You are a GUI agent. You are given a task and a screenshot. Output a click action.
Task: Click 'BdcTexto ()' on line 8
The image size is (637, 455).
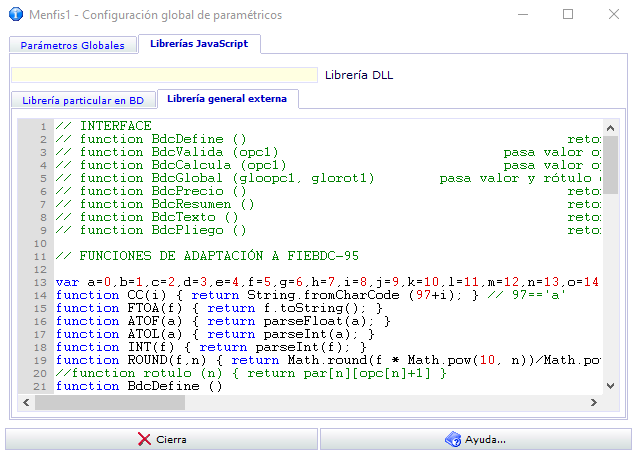[x=195, y=217]
